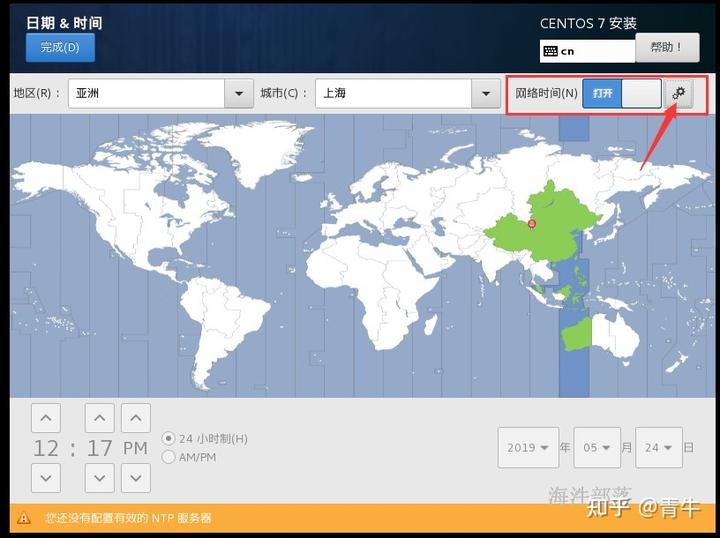This screenshot has height=538, width=720.
Task: Click the PM indicator text
Action: 135,448
